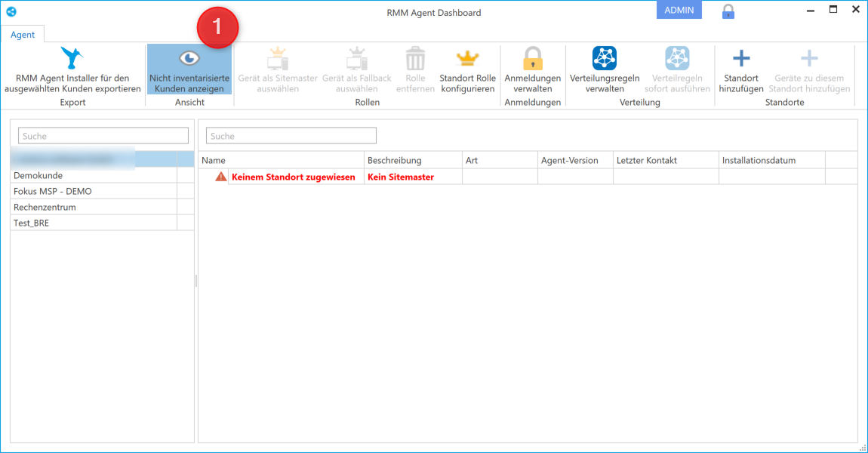Close the RMM Agent Dashboard window

(856, 9)
